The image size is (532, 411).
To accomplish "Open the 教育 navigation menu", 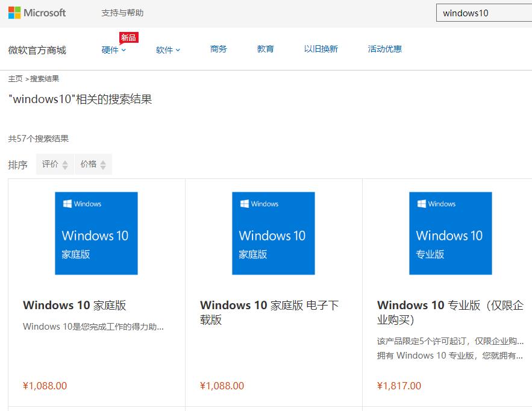I will pyautogui.click(x=266, y=49).
